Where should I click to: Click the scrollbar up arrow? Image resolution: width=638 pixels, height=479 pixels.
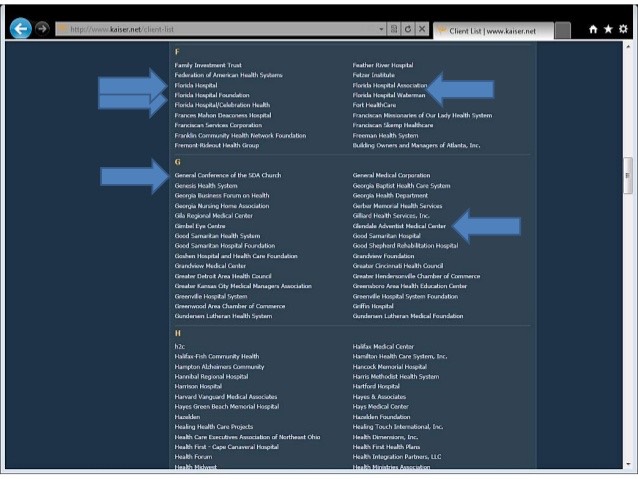629,47
